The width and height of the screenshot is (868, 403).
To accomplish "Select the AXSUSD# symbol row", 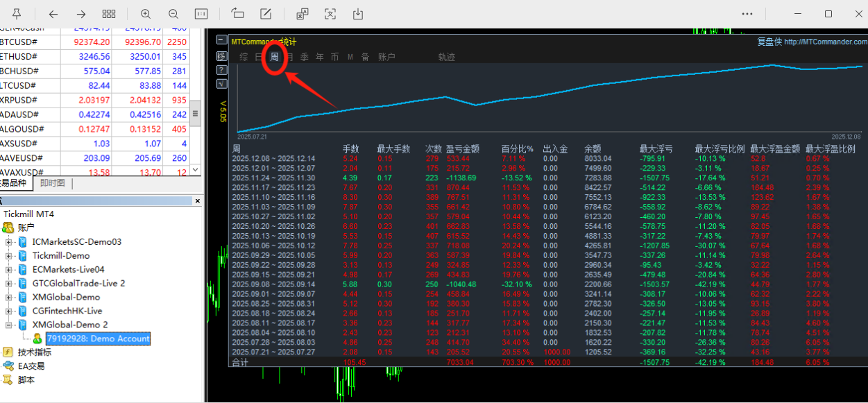I will tap(95, 144).
